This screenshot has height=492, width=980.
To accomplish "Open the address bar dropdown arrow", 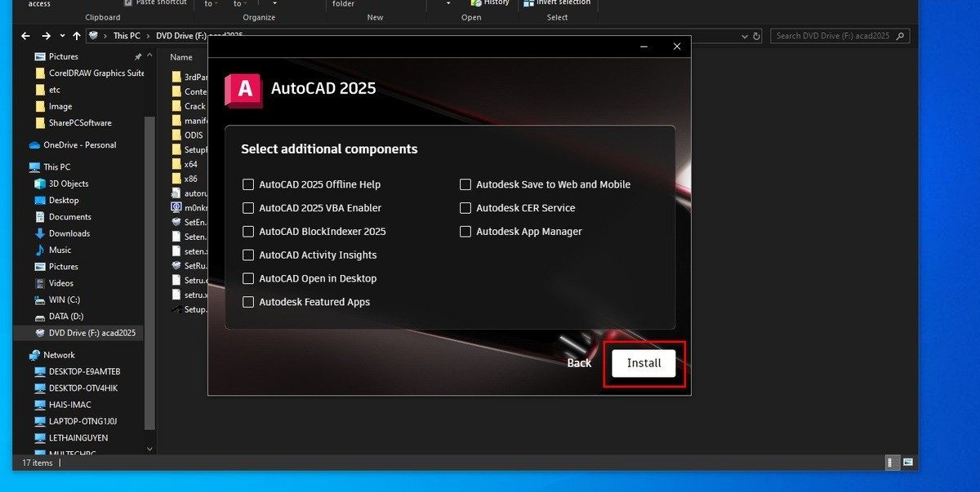I will point(744,35).
